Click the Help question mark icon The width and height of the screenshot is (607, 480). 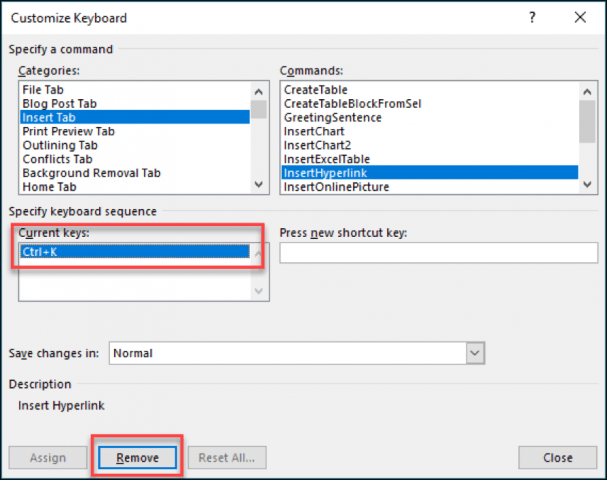click(532, 17)
